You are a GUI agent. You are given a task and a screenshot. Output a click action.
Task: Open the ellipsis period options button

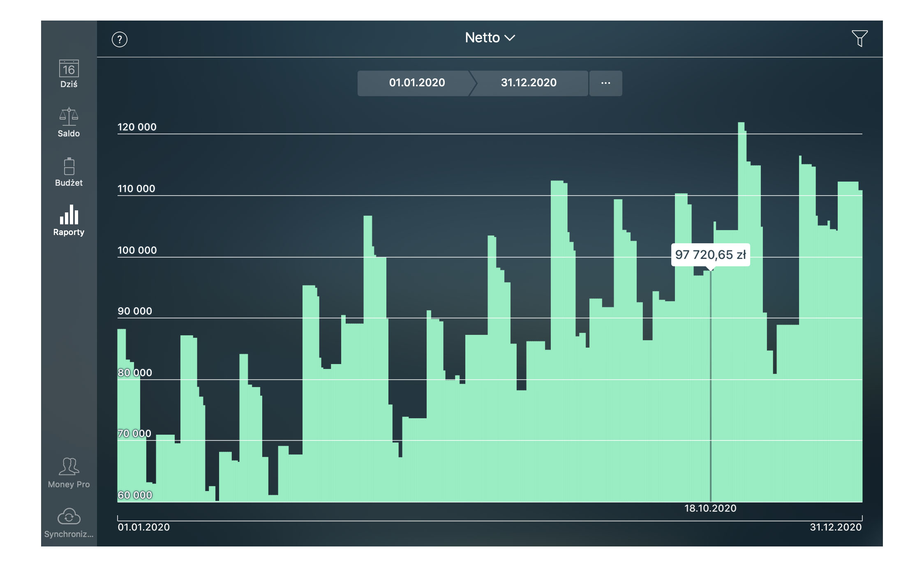click(606, 83)
